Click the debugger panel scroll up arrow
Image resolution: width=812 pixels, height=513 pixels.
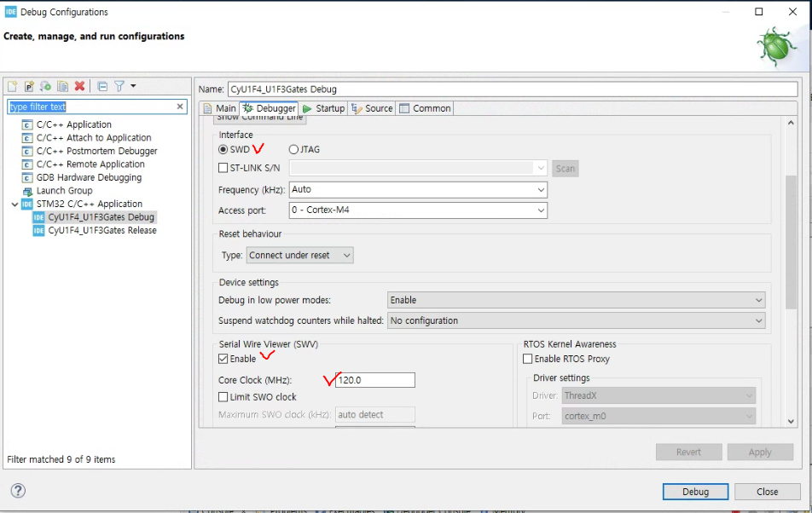click(x=791, y=123)
